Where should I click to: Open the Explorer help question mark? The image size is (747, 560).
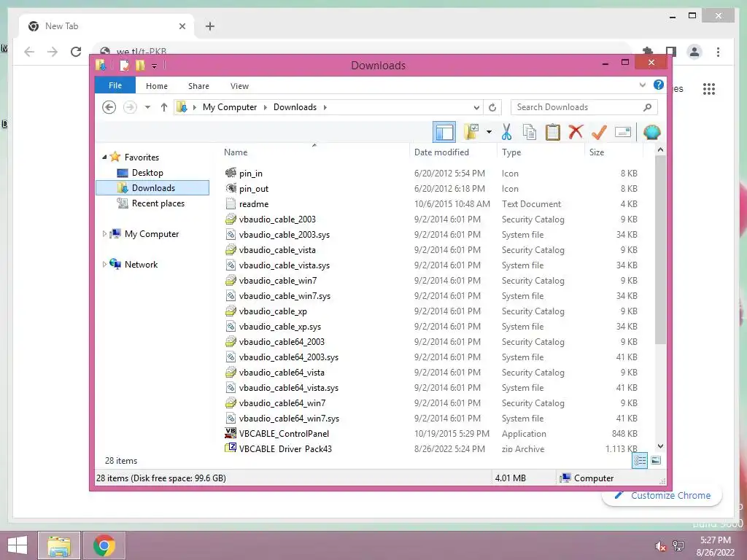coord(659,85)
